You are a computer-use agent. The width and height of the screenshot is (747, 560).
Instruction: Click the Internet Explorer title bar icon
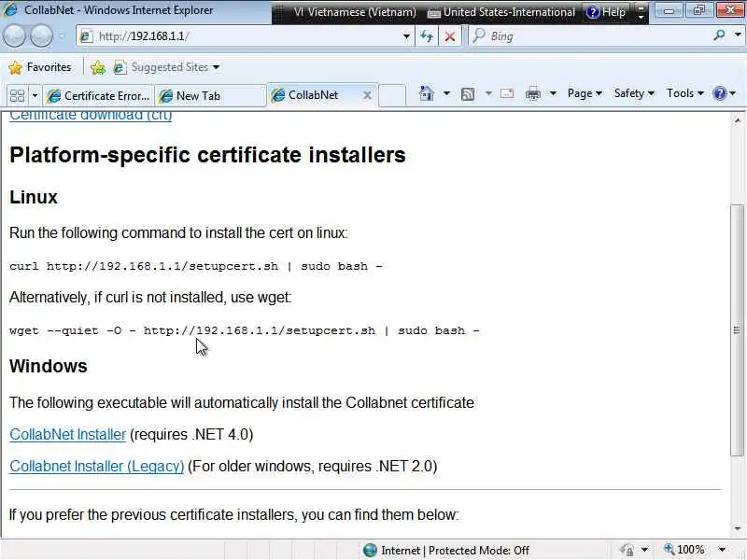[10, 9]
